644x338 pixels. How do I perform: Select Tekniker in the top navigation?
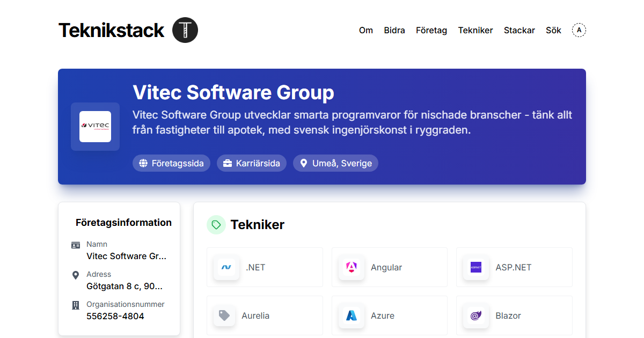point(475,30)
